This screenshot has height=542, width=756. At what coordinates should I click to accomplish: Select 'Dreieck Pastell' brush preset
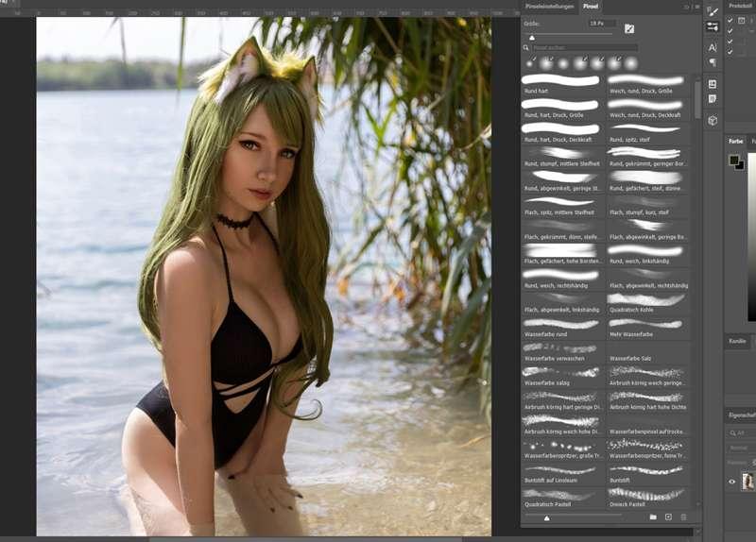(x=647, y=498)
